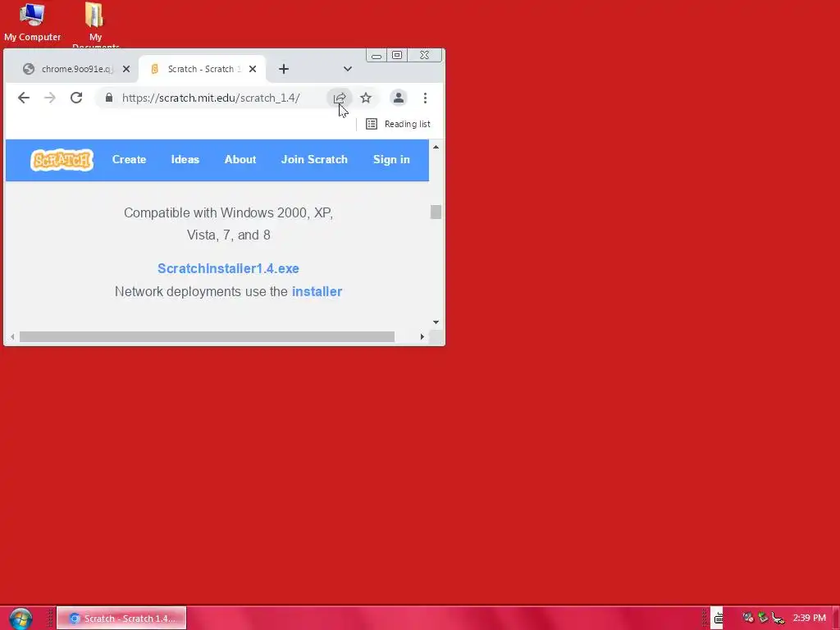The height and width of the screenshot is (630, 840).
Task: Click Join Scratch in the navigation
Action: pyautogui.click(x=314, y=160)
